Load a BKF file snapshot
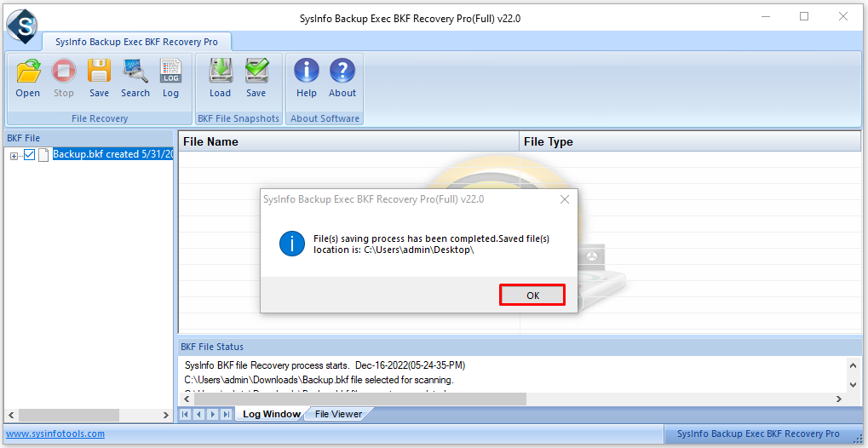Viewport: 868px width, 448px height. [220, 78]
